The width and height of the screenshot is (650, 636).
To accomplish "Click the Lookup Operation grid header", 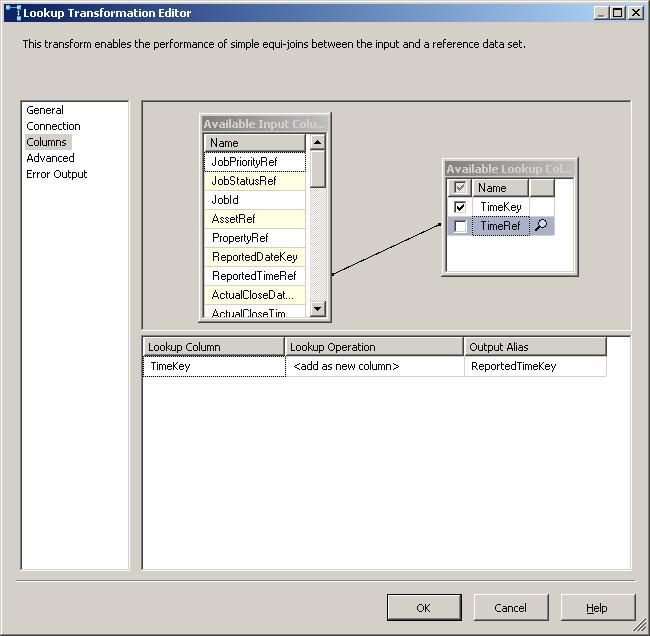I will tap(374, 347).
